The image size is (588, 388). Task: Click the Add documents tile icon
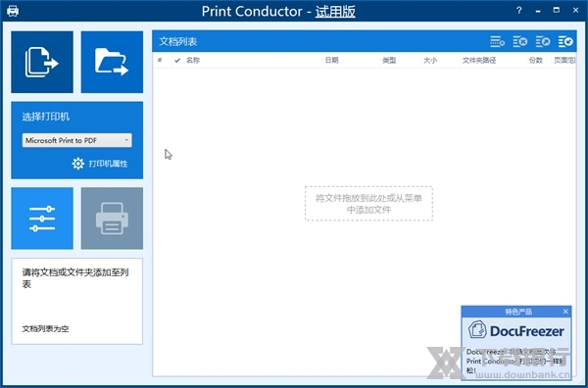42,62
